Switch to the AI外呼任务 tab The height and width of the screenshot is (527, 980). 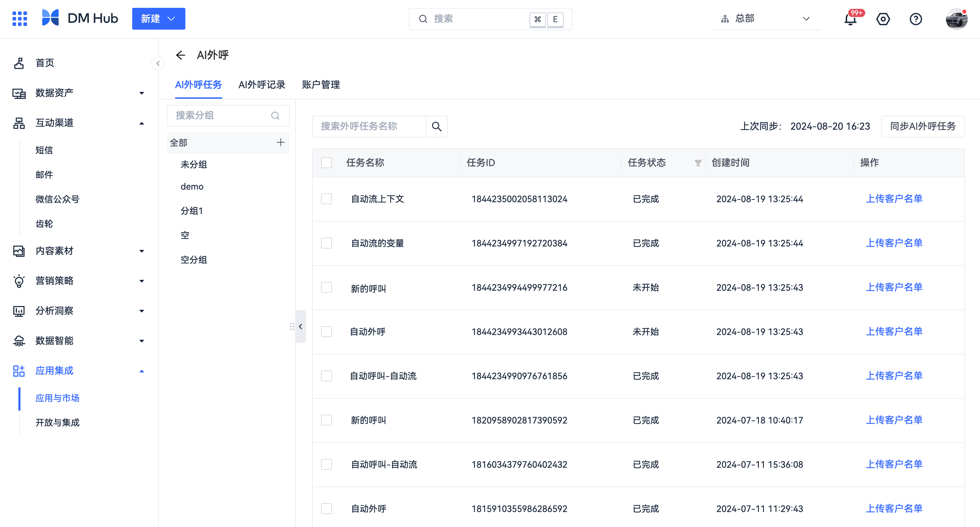198,85
